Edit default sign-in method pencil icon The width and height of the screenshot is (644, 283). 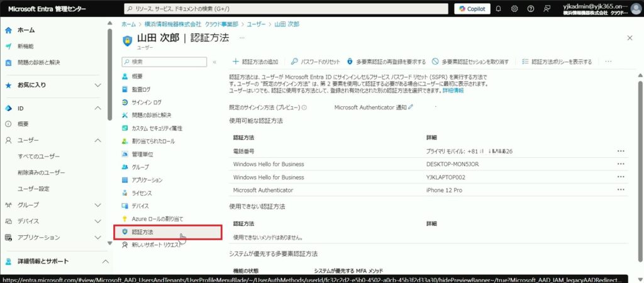[x=410, y=107]
